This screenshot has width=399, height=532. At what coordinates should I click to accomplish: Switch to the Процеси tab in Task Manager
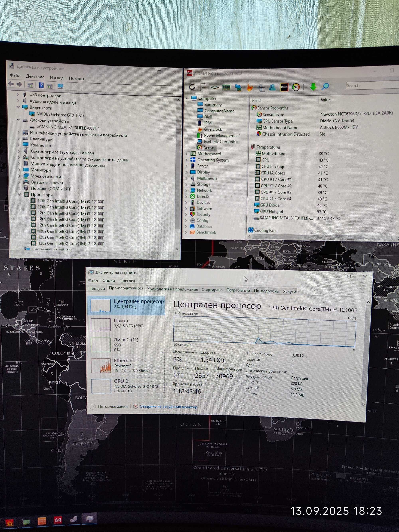pos(97,289)
